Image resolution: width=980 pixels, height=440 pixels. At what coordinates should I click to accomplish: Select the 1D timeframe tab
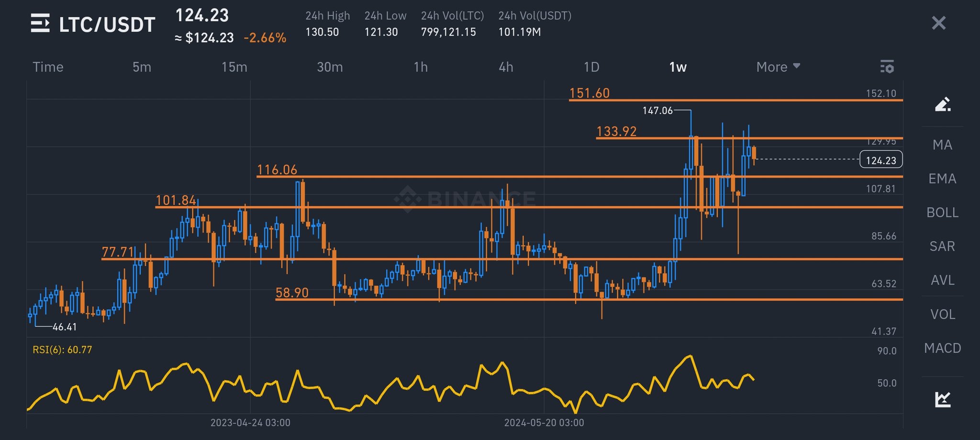pos(591,67)
